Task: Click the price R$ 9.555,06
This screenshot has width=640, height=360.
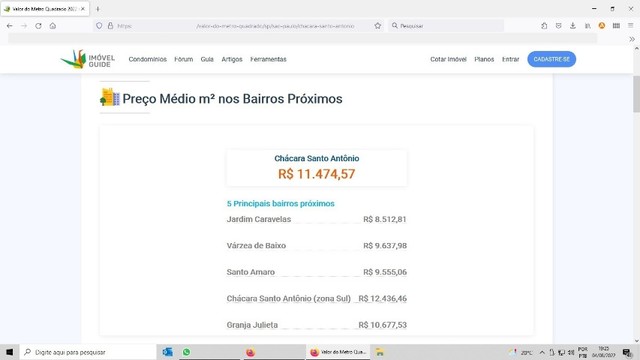Action: click(x=385, y=272)
